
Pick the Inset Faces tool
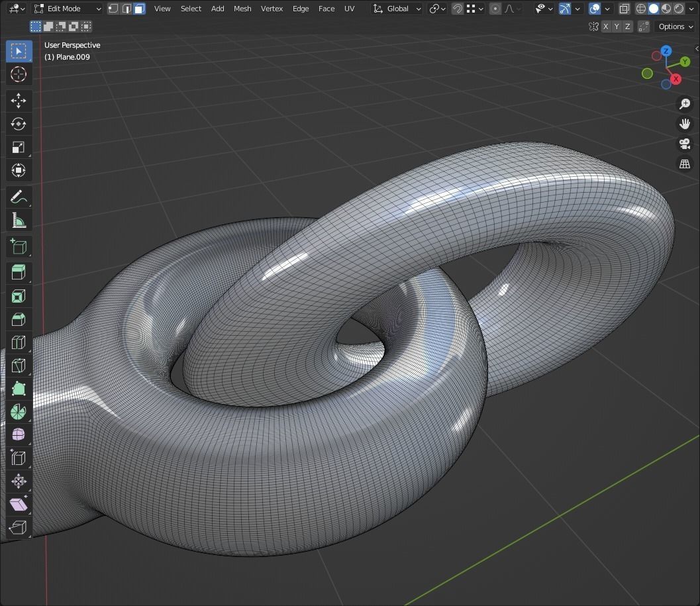click(19, 296)
